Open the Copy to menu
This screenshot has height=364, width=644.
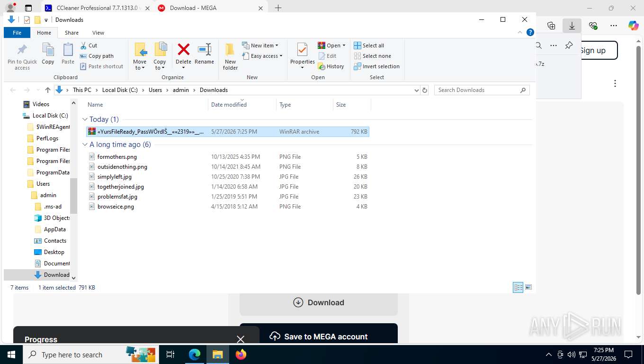tap(160, 56)
